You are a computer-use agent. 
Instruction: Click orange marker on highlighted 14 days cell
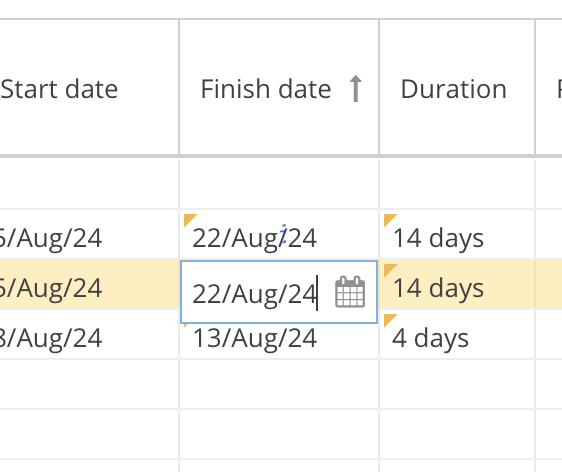390,270
